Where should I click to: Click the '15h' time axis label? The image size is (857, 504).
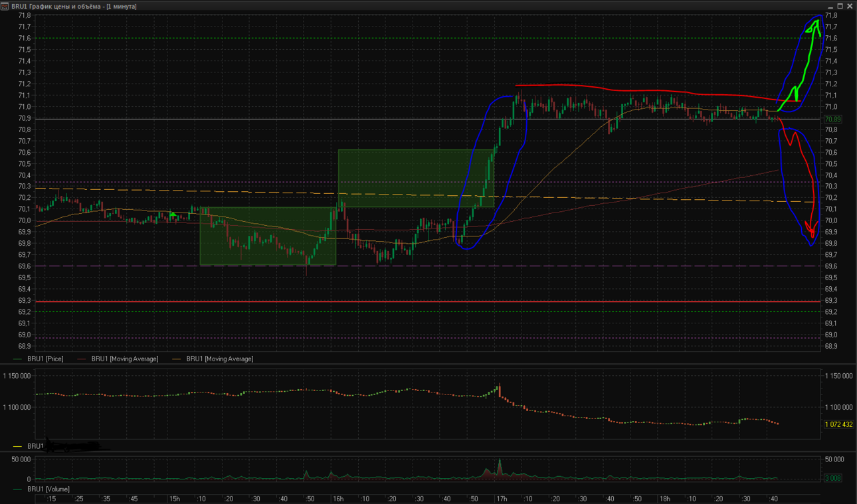[174, 499]
